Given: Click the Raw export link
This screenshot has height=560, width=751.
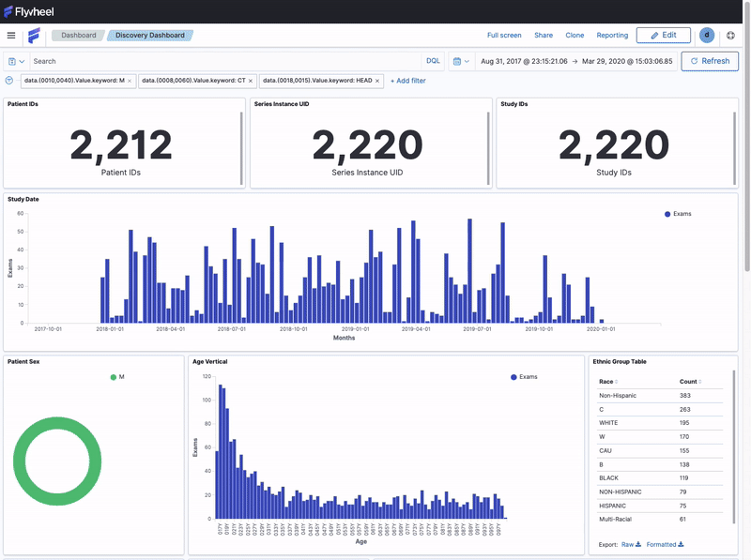Looking at the screenshot, I should (630, 544).
